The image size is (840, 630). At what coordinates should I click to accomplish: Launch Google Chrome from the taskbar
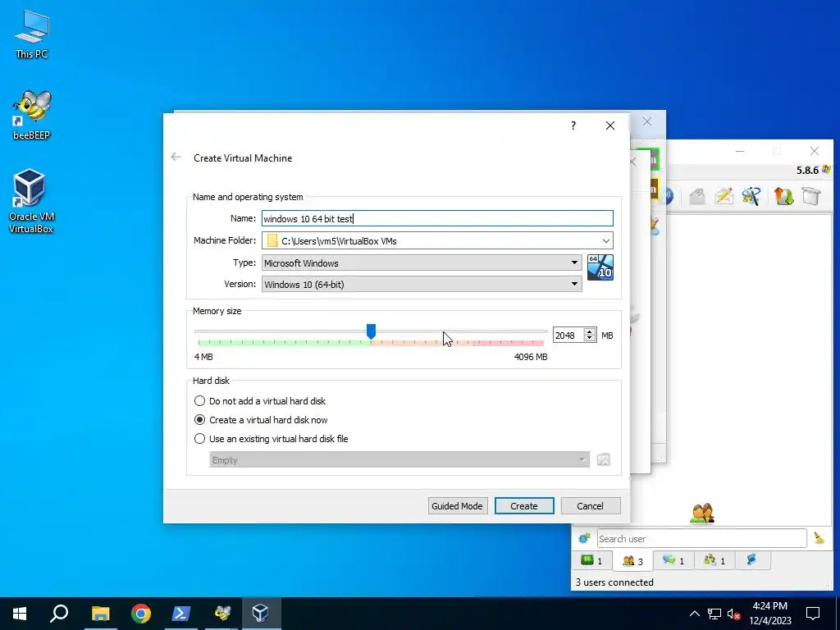pyautogui.click(x=141, y=614)
